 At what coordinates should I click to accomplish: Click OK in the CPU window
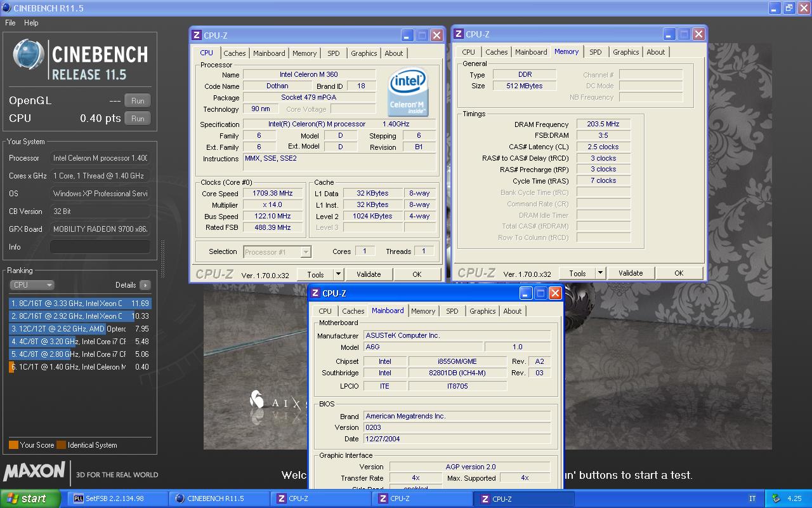tap(417, 274)
